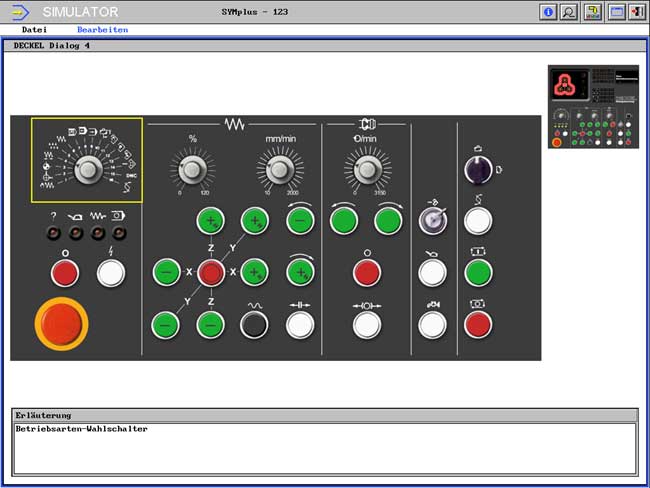Click the exit door icon
Viewport: 650px width, 488px height.
tap(636, 12)
